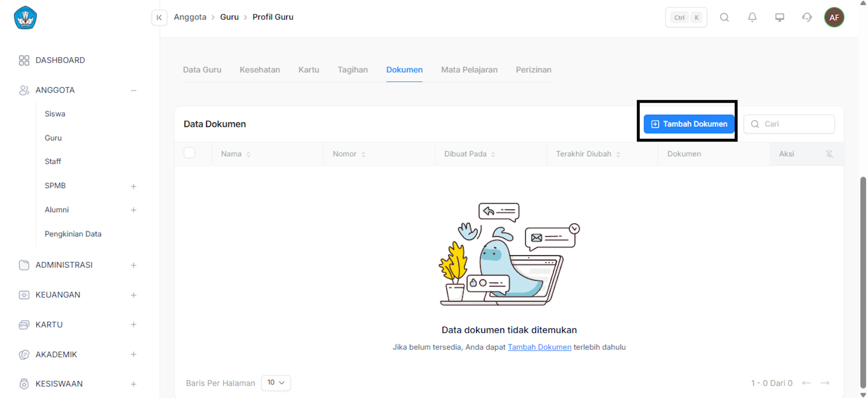Click the Dashboard grid icon

[24, 60]
